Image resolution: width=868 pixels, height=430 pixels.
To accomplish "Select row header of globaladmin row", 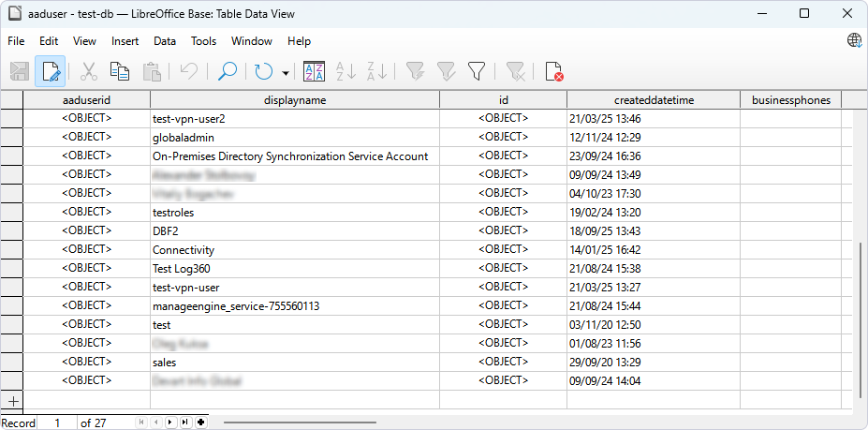I will 11,138.
